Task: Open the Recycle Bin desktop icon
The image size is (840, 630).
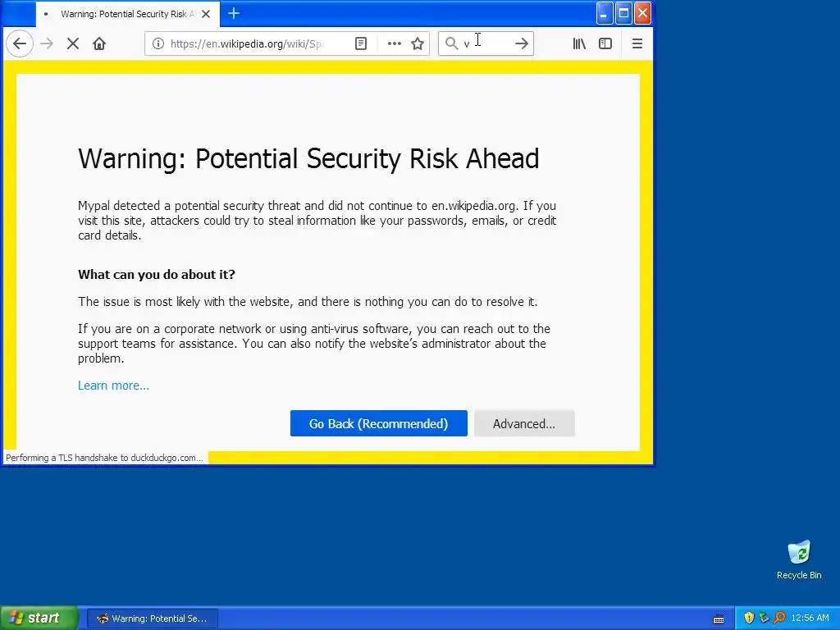Action: click(x=799, y=559)
